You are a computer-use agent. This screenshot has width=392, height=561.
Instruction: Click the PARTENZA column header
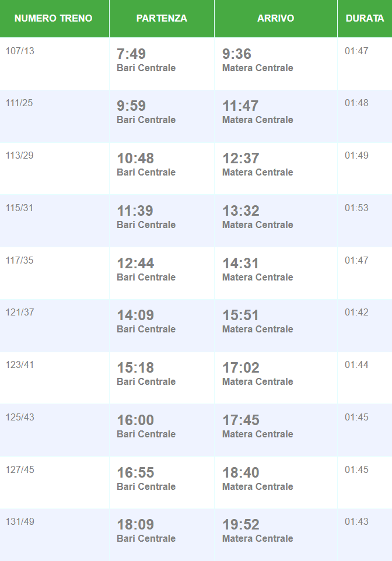click(162, 18)
